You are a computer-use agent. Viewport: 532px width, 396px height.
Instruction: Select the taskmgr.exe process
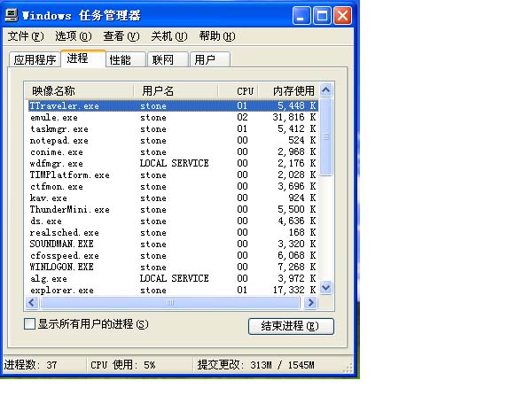(x=173, y=128)
